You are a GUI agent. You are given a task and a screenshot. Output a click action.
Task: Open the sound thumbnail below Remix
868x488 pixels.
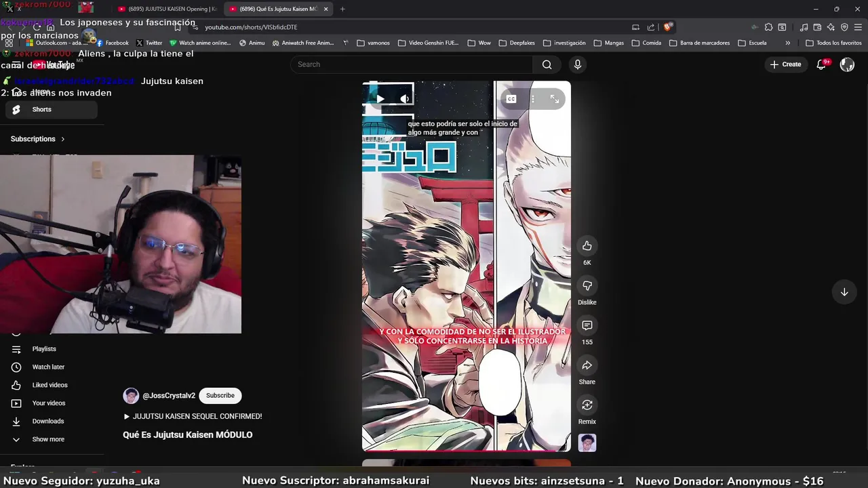pyautogui.click(x=587, y=443)
